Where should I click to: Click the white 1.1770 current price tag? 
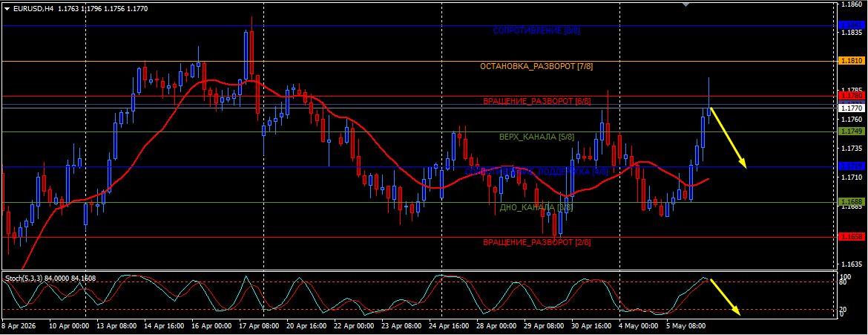pyautogui.click(x=852, y=108)
